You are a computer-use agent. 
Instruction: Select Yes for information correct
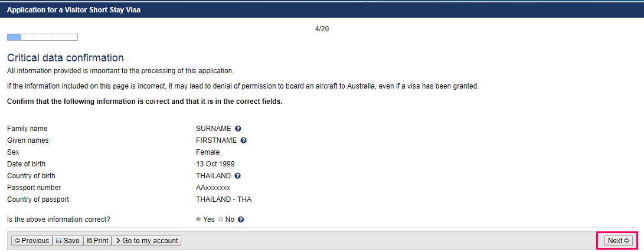point(198,220)
